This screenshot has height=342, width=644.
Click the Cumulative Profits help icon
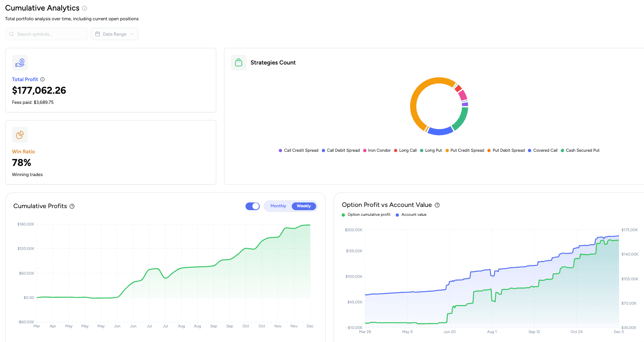[72, 206]
